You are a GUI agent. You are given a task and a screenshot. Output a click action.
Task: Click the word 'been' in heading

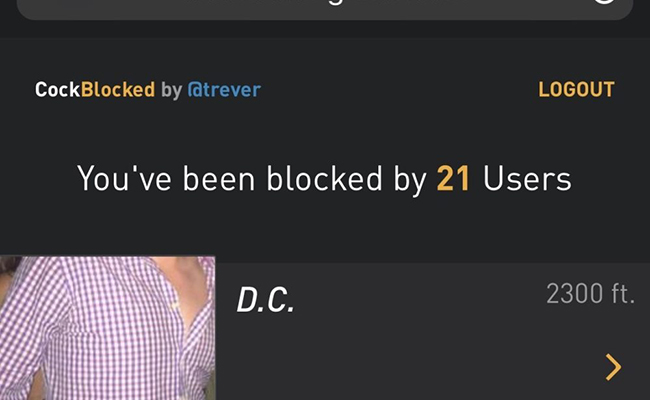219,179
